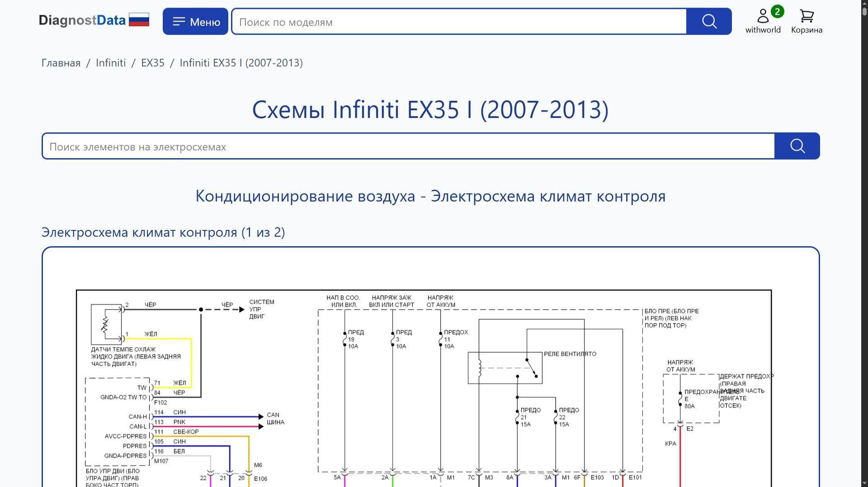Click the СВЕ-КОР wire color label

(186, 432)
